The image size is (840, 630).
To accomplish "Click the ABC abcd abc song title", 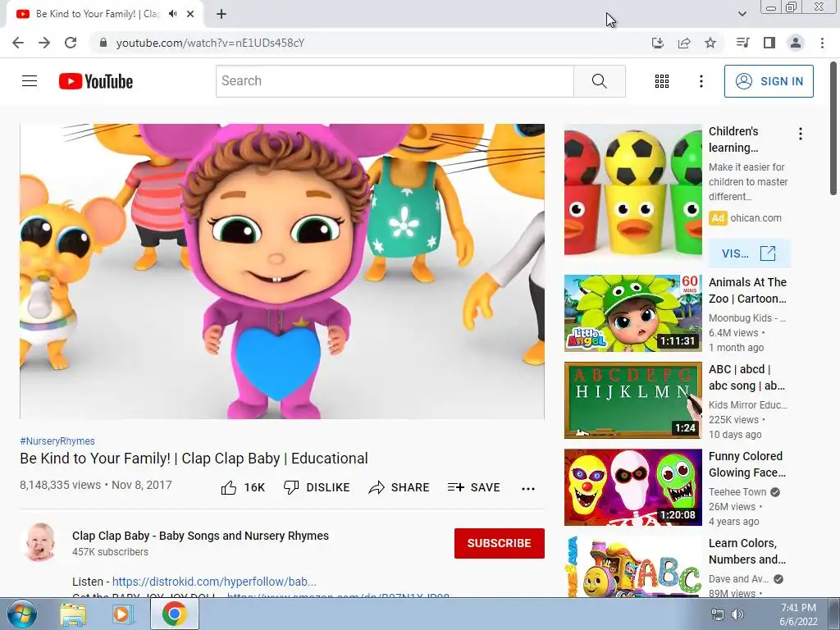I will click(746, 377).
